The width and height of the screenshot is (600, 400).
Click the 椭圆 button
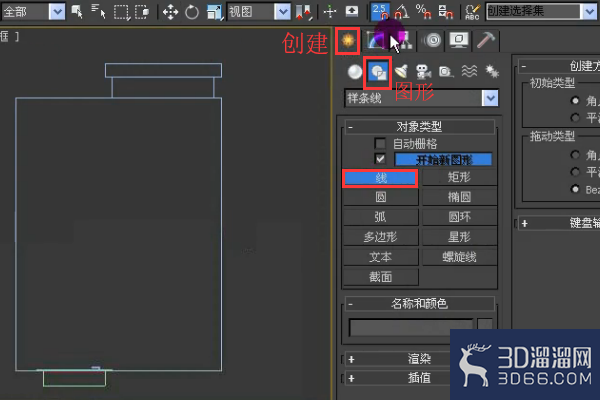click(x=459, y=198)
